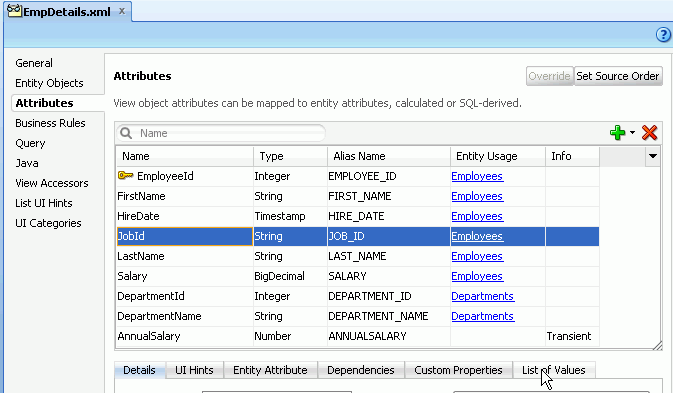Click the magnifier icon in search box
Screen dimensions: 673x393
(126, 133)
